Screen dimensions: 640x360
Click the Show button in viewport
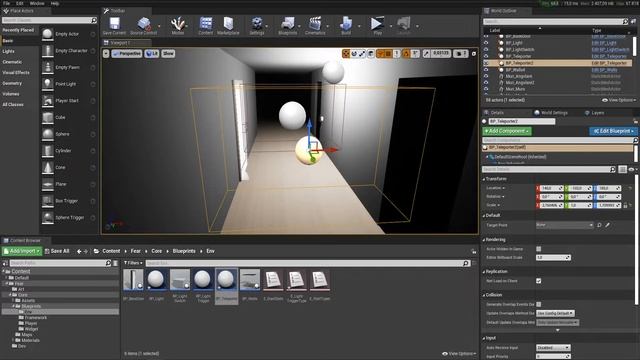pyautogui.click(x=168, y=53)
